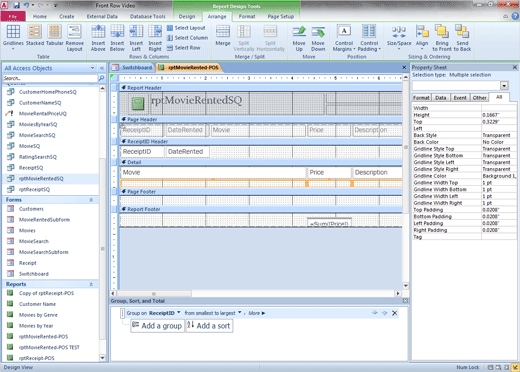
Task: Click the report logo image in header
Action: pos(138,103)
